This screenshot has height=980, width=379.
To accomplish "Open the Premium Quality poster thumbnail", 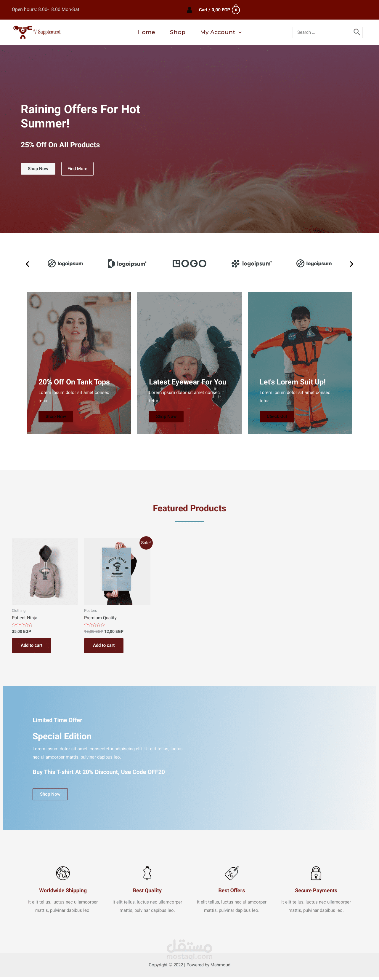I will click(x=117, y=571).
